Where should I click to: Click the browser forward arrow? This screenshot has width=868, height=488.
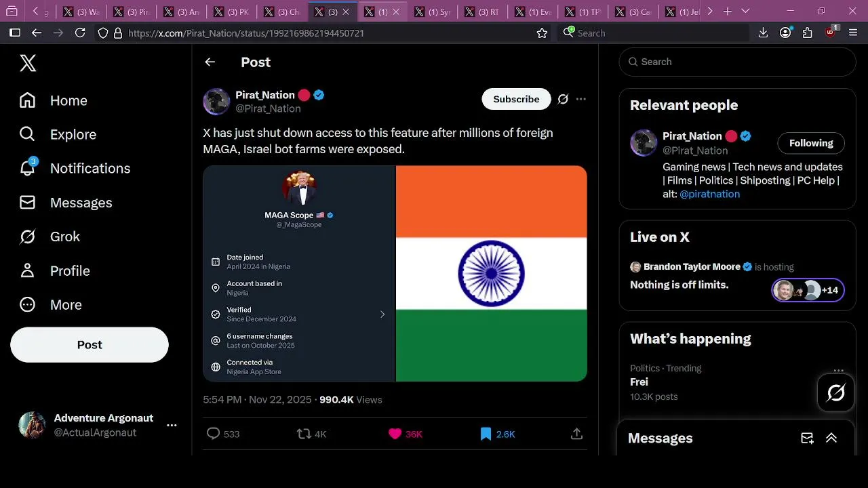coord(58,33)
